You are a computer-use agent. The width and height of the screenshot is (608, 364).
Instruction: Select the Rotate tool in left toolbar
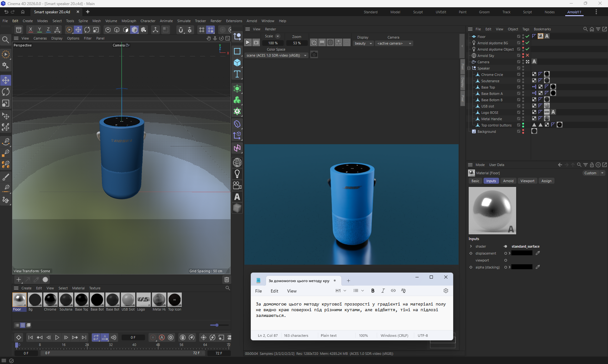(6, 92)
